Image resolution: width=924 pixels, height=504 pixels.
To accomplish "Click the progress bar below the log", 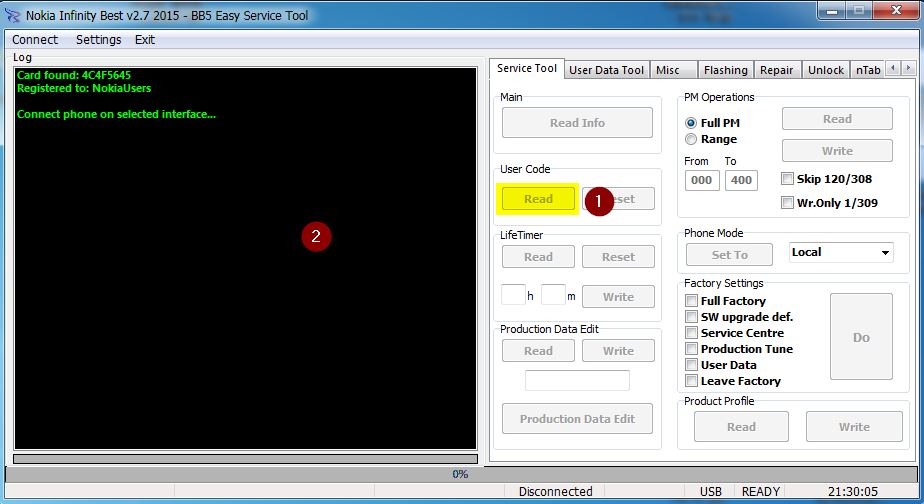I will (x=245, y=459).
